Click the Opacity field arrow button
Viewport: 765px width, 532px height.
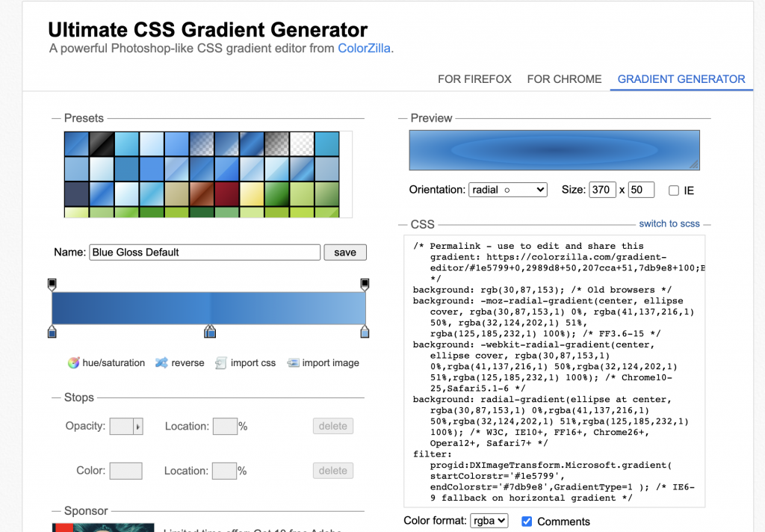tap(138, 427)
